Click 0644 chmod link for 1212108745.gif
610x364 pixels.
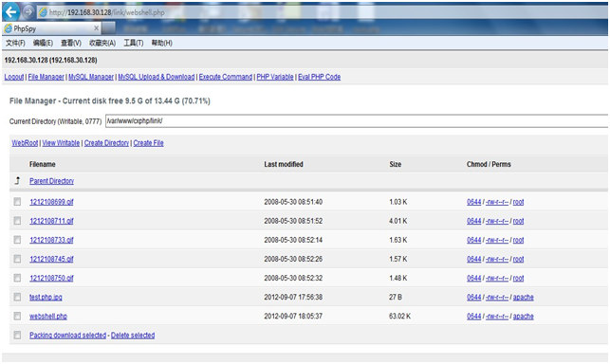473,259
